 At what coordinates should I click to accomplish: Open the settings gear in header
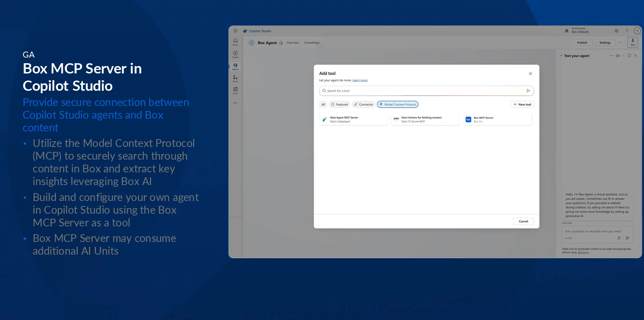(616, 31)
